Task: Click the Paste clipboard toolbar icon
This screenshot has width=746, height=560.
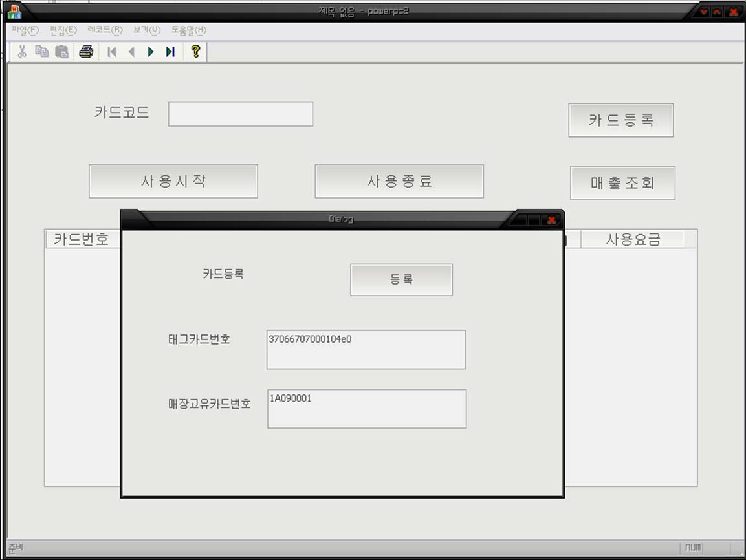Action: 62,52
